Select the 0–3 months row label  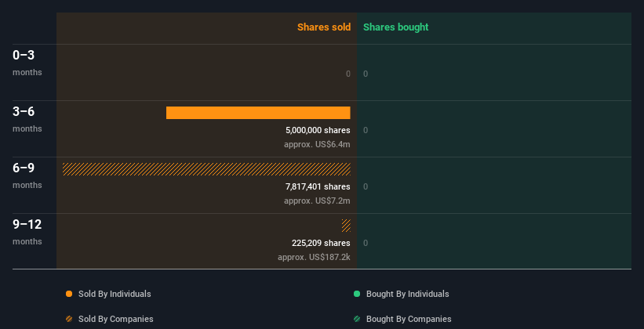(x=27, y=63)
